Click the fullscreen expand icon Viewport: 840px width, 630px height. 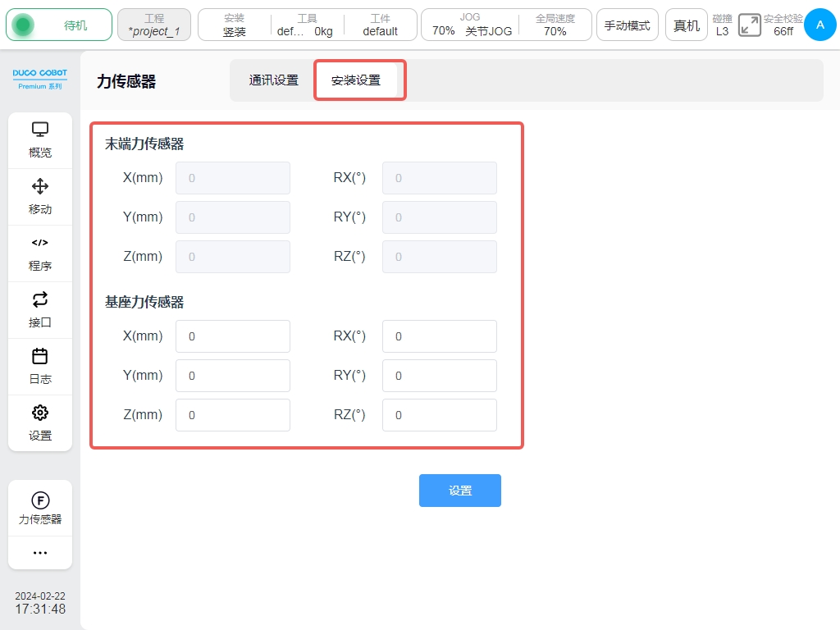[749, 25]
